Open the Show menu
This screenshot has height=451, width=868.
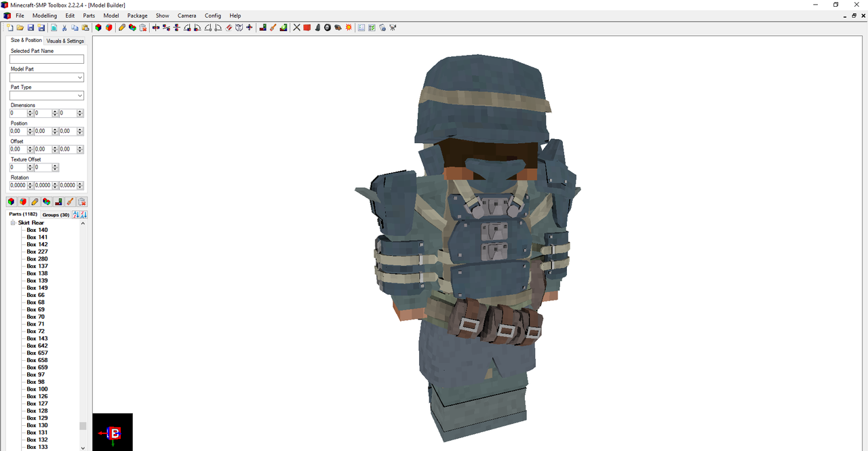tap(162, 16)
